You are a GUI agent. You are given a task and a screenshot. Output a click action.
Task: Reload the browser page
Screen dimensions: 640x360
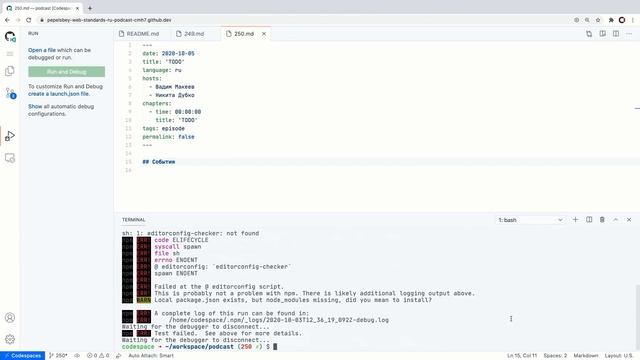(x=29, y=20)
